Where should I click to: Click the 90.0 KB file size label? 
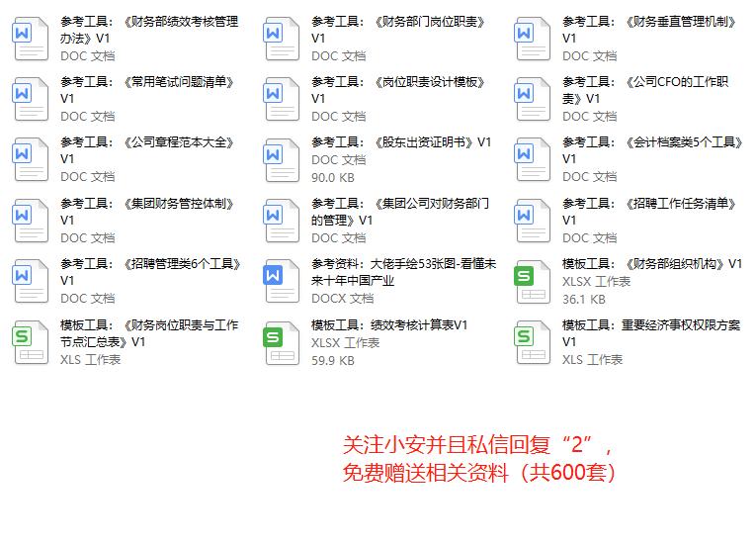(x=333, y=178)
